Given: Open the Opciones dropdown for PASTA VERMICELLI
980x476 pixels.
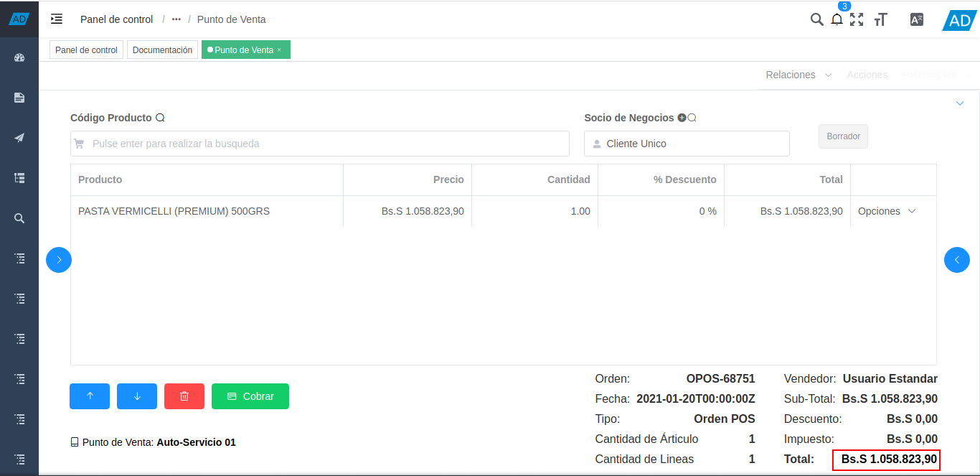Looking at the screenshot, I should pyautogui.click(x=886, y=211).
